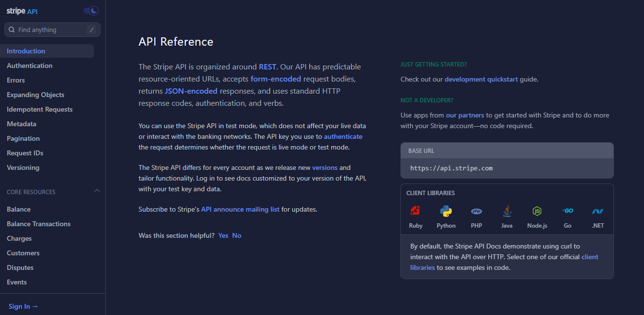
Task: Click the API Reference heading
Action: [176, 42]
